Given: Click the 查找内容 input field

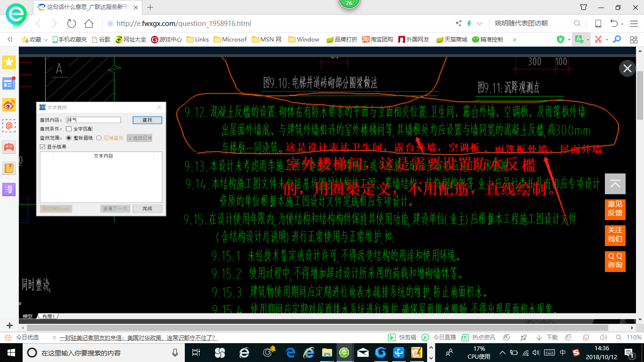Looking at the screenshot, I should click(x=93, y=120).
